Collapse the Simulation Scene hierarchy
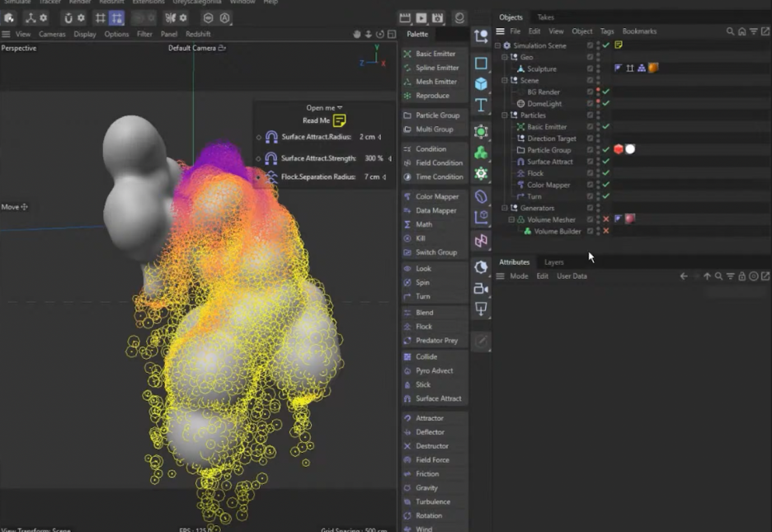This screenshot has height=532, width=772. (x=498, y=45)
